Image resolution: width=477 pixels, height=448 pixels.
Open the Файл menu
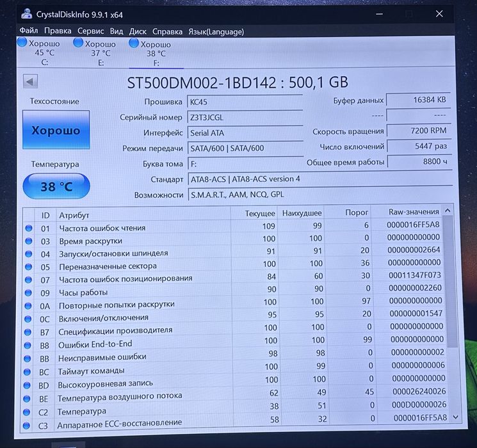point(29,31)
